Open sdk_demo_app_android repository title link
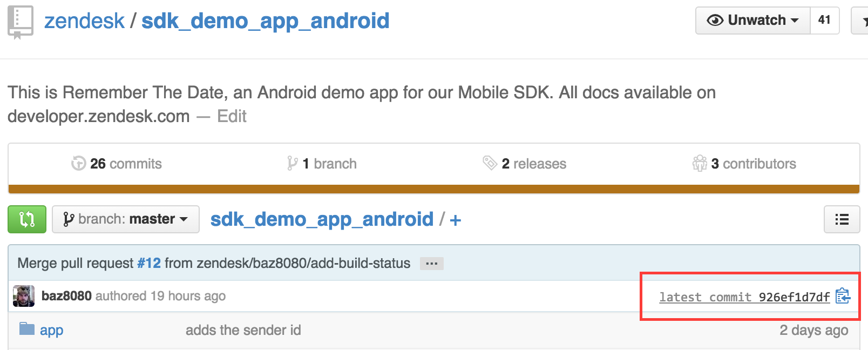868x350 pixels. [x=265, y=21]
